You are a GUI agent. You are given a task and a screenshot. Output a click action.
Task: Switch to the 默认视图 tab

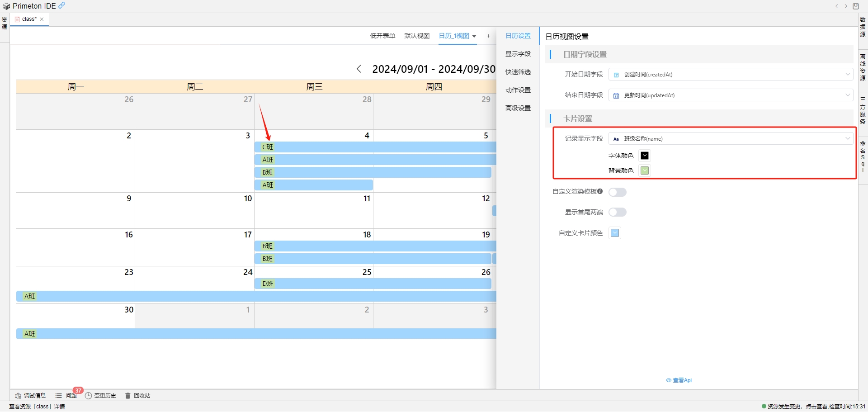point(416,36)
